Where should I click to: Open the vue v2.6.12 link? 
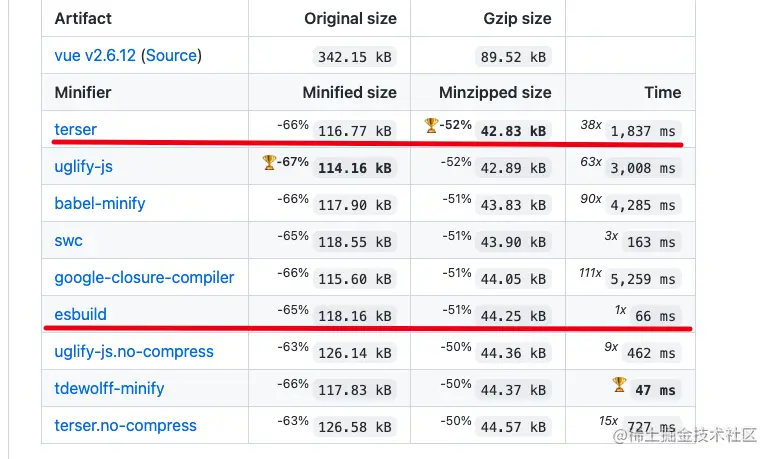coord(95,56)
